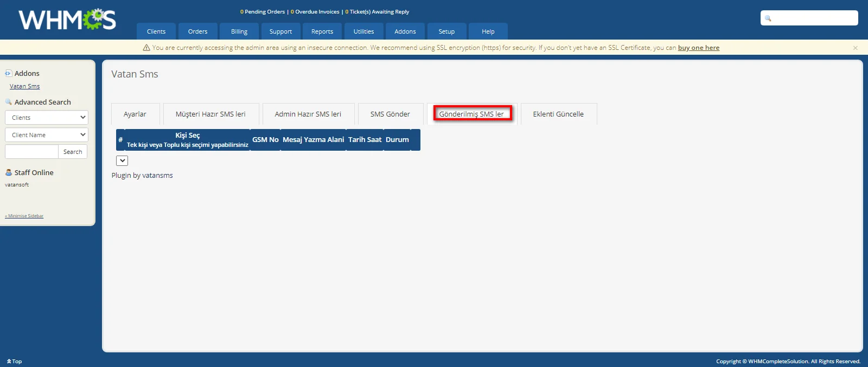
Task: Click the buy one here SSL link
Action: coord(699,48)
